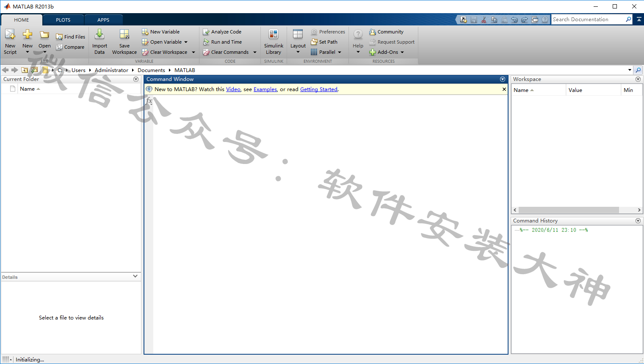Import Data into workspace
The image size is (644, 364).
100,42
